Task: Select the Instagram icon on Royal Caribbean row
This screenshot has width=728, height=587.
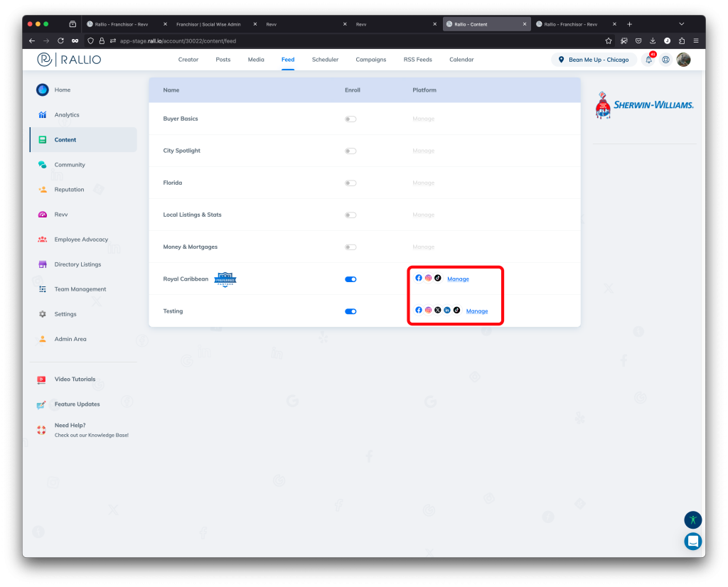Action: tap(428, 278)
